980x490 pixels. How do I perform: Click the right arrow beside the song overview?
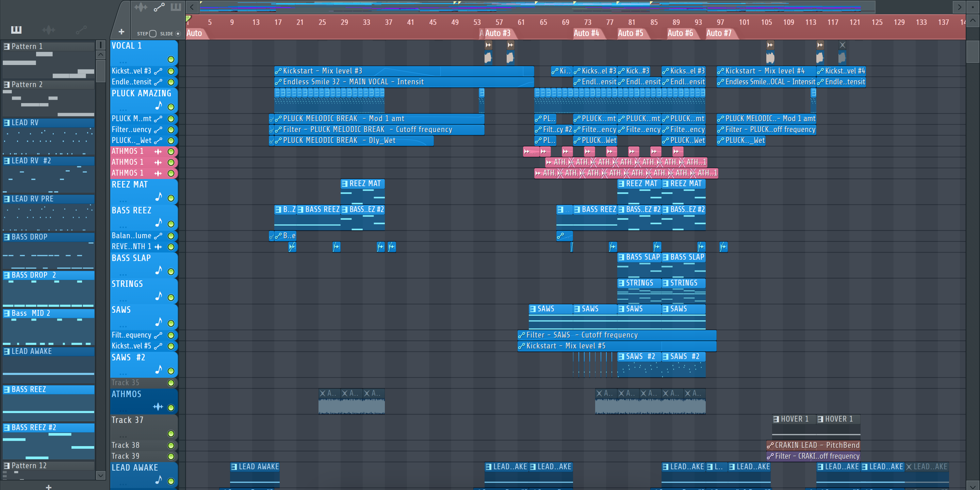[x=959, y=7]
